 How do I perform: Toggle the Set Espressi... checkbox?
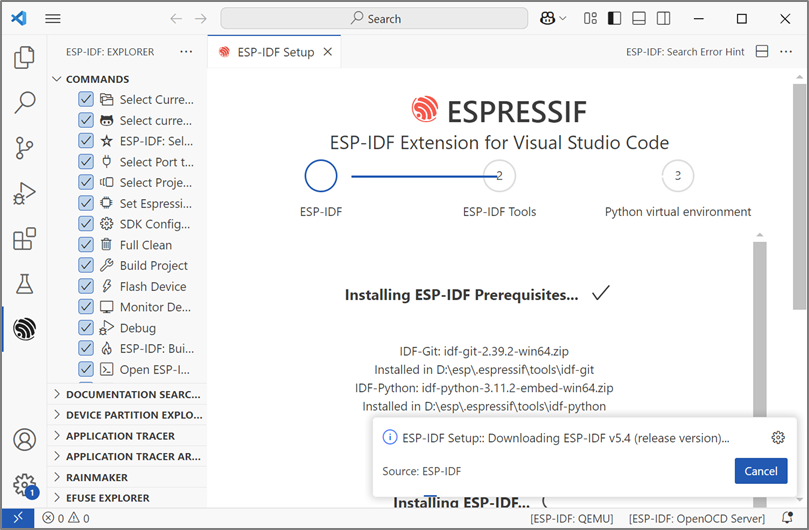[x=86, y=203]
